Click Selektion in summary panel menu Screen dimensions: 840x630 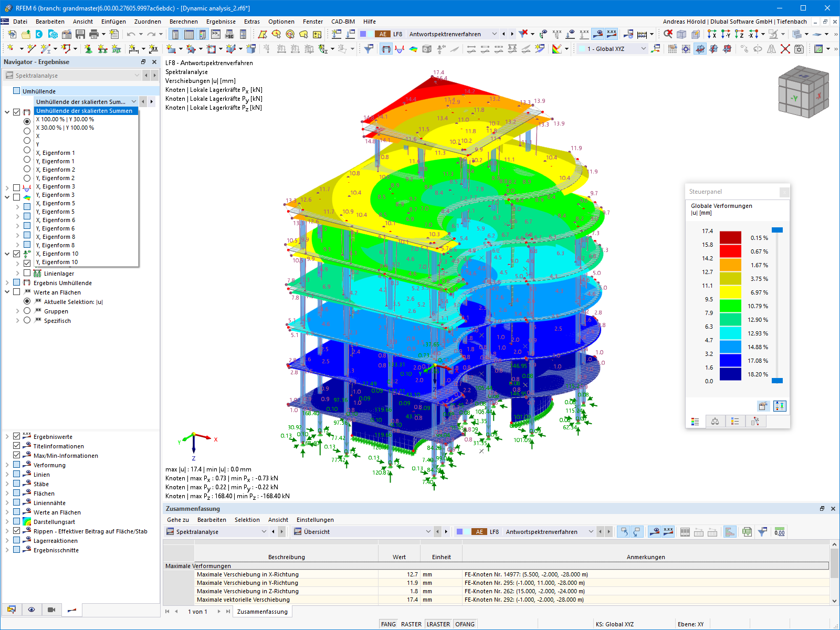point(247,520)
